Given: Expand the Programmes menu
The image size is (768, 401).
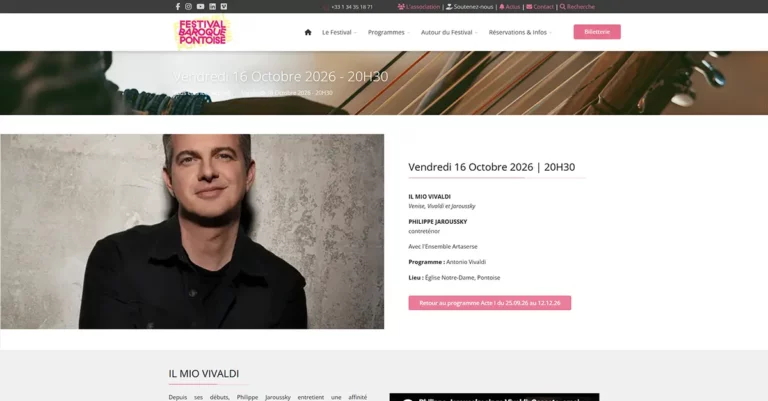Looking at the screenshot, I should [x=388, y=32].
